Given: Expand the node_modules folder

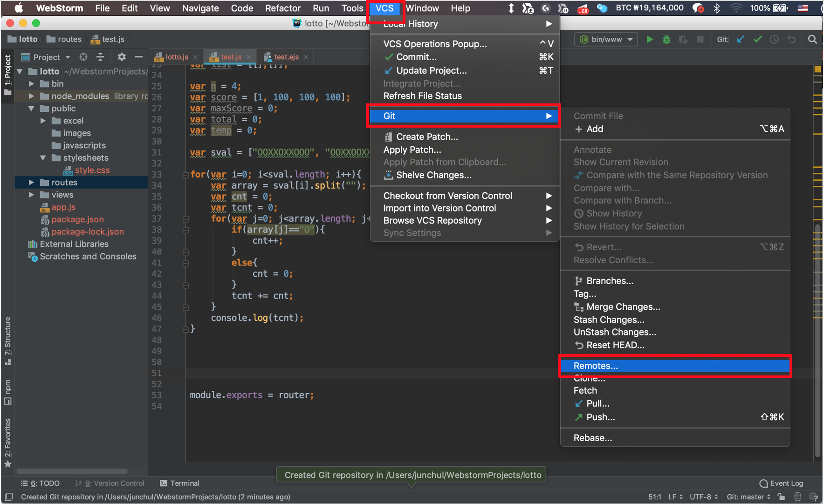Looking at the screenshot, I should pyautogui.click(x=31, y=96).
